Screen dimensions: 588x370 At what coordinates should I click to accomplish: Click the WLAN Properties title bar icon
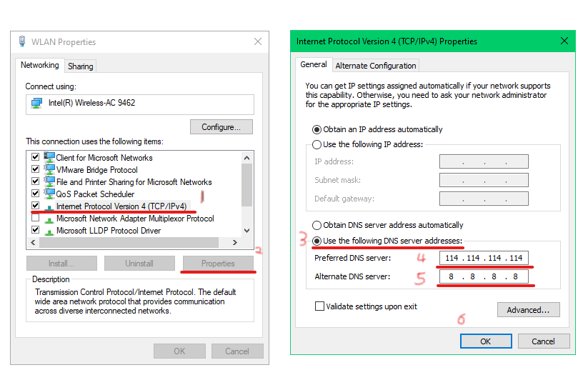pyautogui.click(x=22, y=41)
